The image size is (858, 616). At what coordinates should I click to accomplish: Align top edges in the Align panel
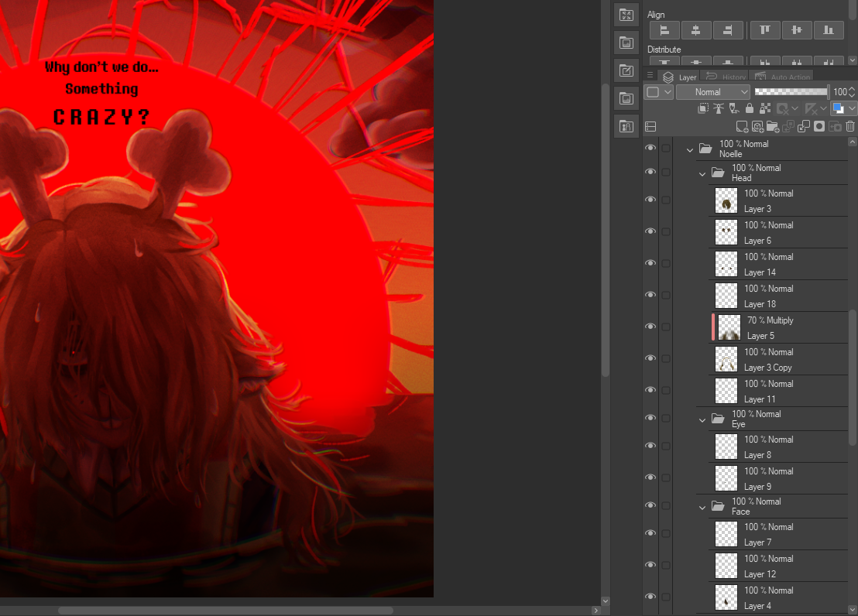point(765,31)
